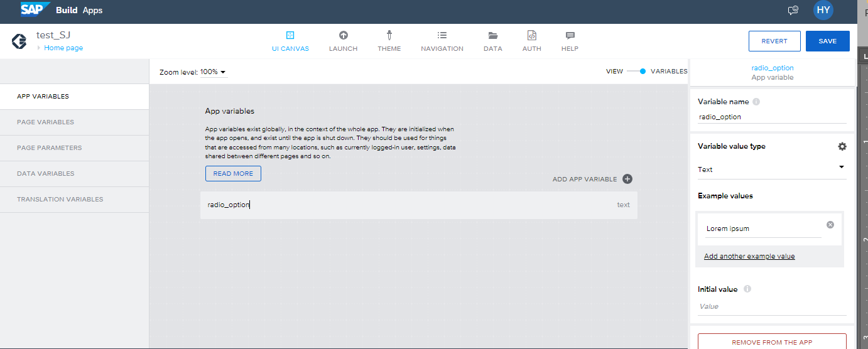868x349 pixels.
Task: Toggle the View/Variables switch
Action: point(636,72)
